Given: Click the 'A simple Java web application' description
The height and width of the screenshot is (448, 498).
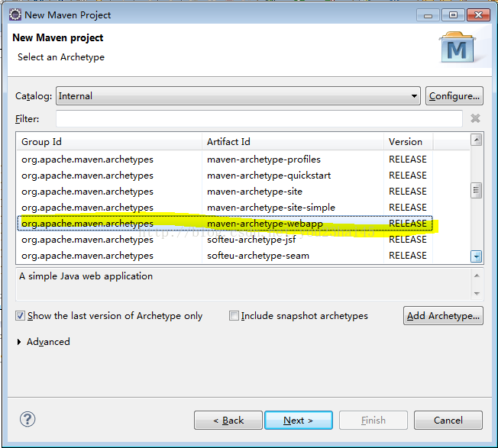Looking at the screenshot, I should pos(86,276).
